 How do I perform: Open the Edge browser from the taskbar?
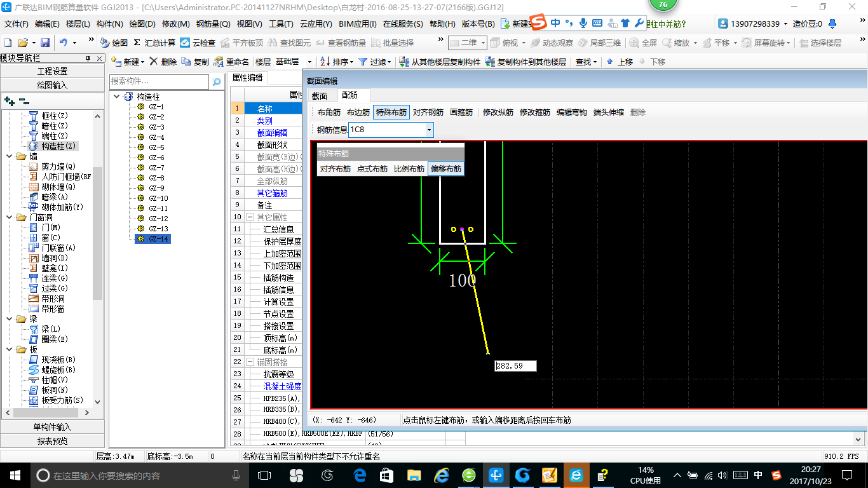360,475
